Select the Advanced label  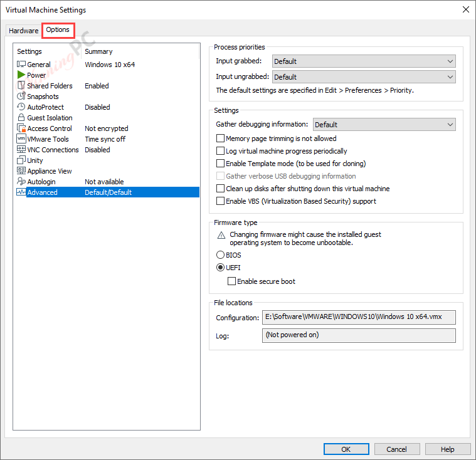point(42,192)
